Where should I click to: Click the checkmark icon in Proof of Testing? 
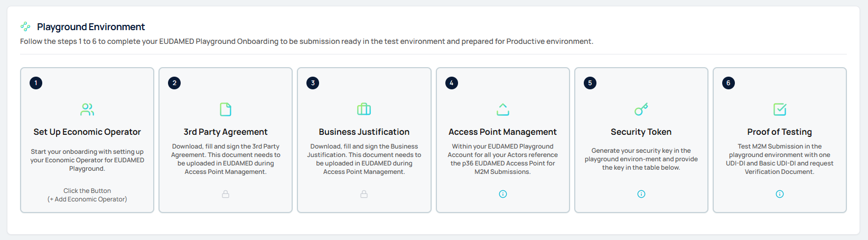tap(780, 109)
